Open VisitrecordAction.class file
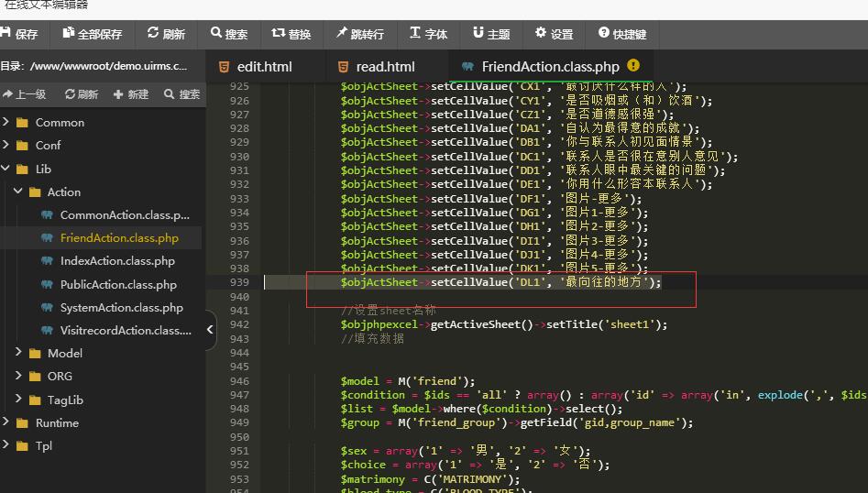 pyautogui.click(x=126, y=331)
